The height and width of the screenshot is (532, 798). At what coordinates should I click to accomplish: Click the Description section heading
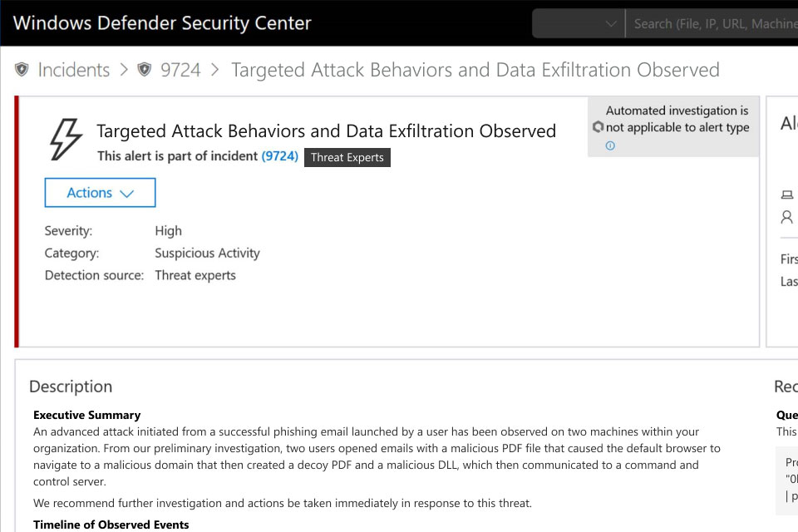coord(71,387)
